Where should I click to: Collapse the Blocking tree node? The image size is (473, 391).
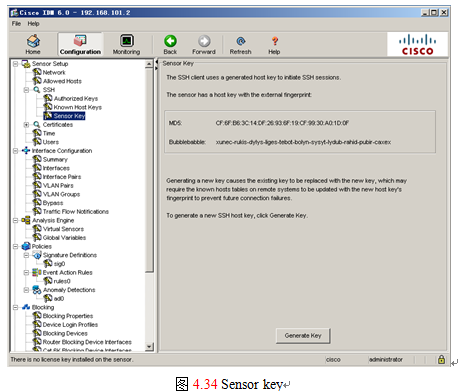tap(15, 307)
